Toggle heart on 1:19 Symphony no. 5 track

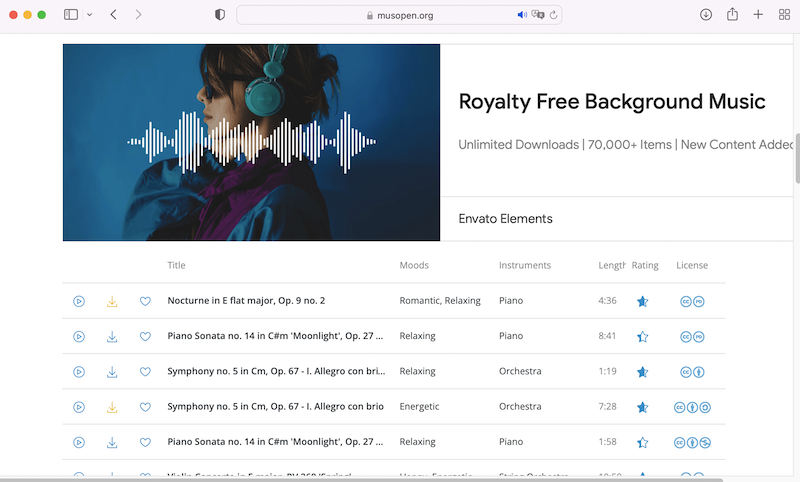[145, 372]
